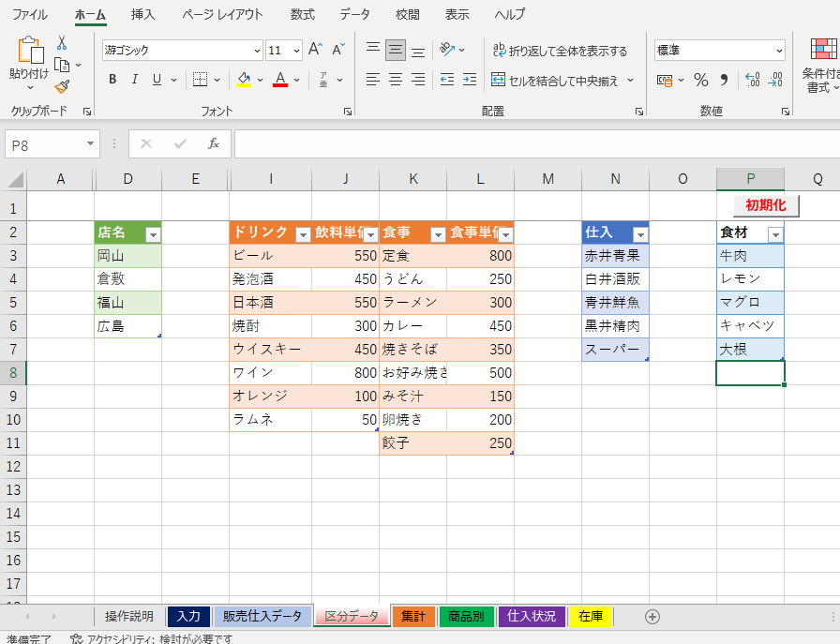Click the Borders icon
Image resolution: width=840 pixels, height=644 pixels.
pyautogui.click(x=200, y=80)
